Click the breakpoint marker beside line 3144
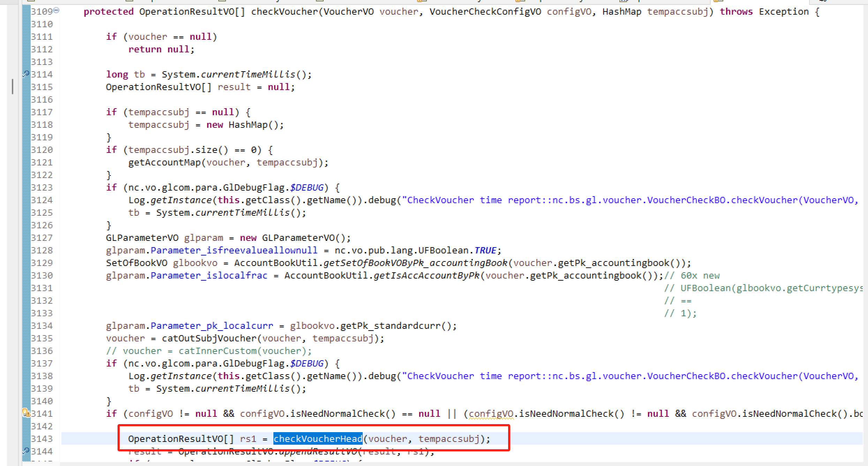868x466 pixels. [26, 451]
